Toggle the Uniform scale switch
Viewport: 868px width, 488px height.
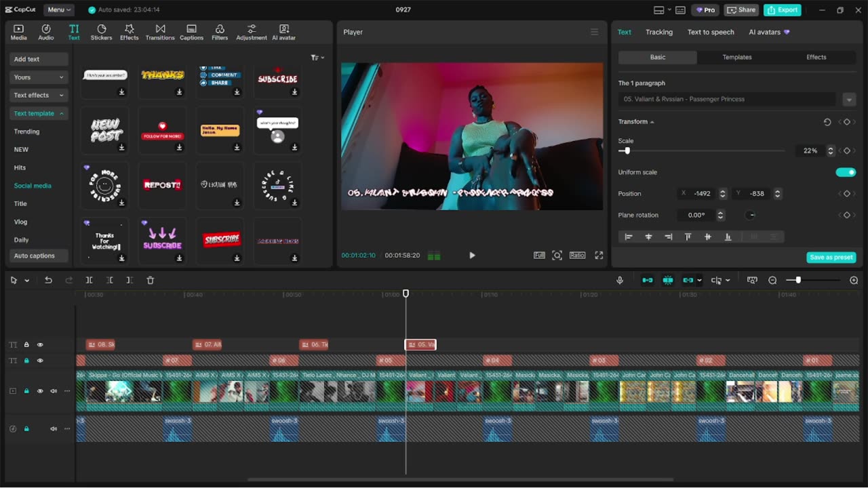[x=846, y=172]
